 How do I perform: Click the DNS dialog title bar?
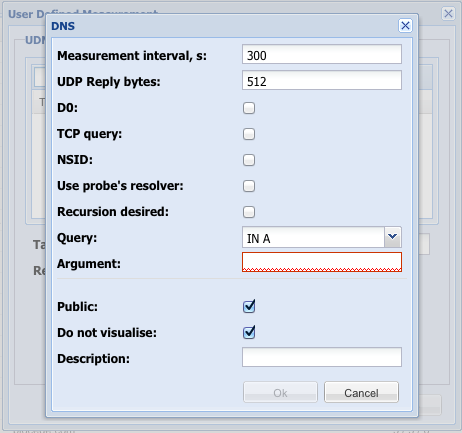223,26
